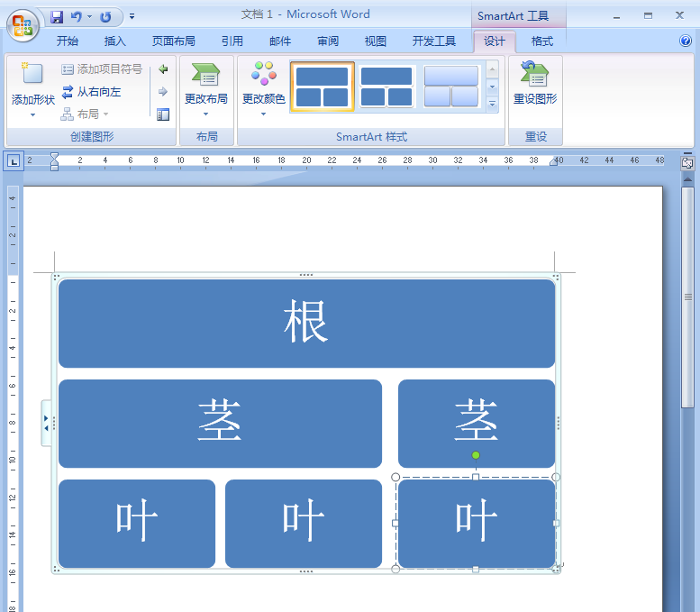Select the SmartArt 设计 tab
This screenshot has height=612, width=700.
coord(495,41)
